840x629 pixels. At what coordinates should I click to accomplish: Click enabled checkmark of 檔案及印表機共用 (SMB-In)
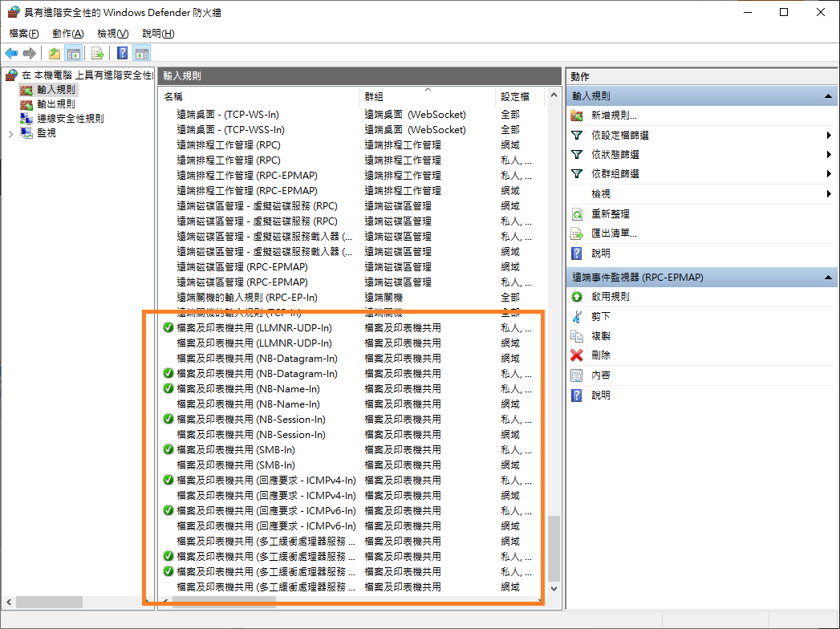point(168,449)
